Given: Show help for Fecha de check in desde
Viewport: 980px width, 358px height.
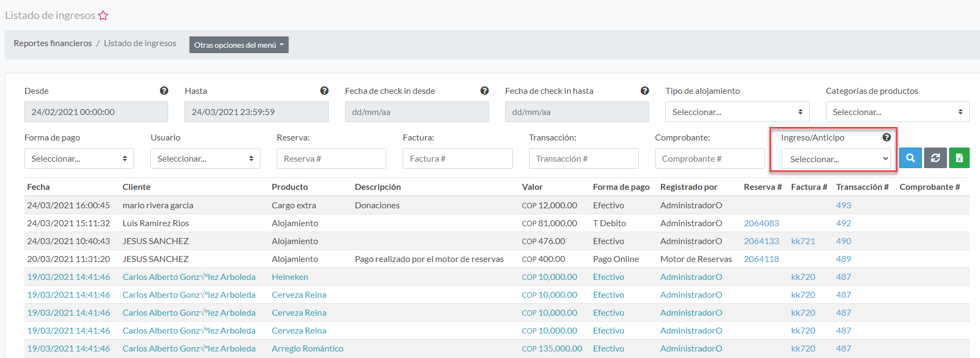Looking at the screenshot, I should tap(484, 91).
